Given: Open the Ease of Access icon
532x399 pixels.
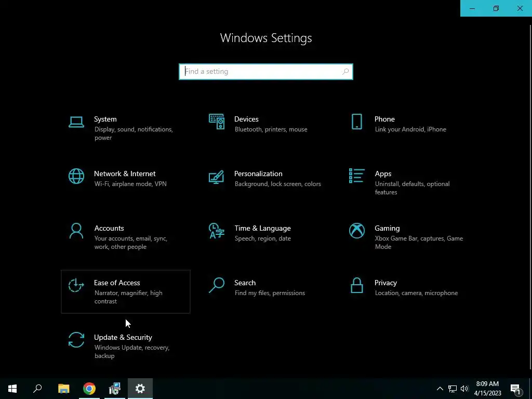Looking at the screenshot, I should pyautogui.click(x=76, y=285).
